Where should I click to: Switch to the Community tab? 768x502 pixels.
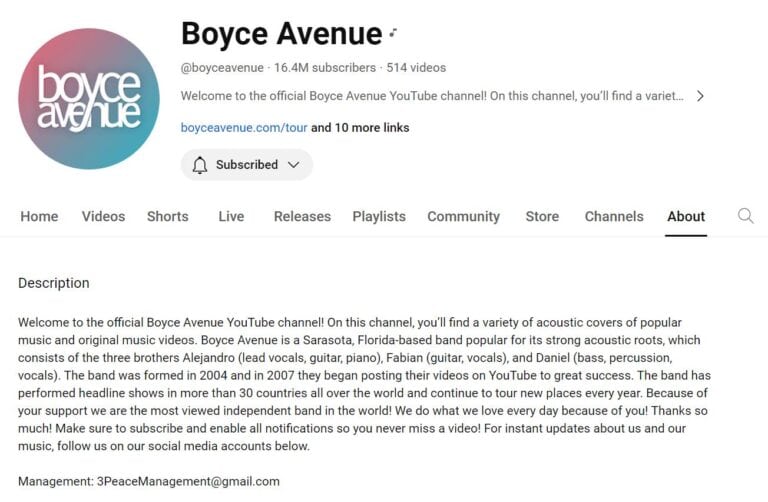pos(463,216)
